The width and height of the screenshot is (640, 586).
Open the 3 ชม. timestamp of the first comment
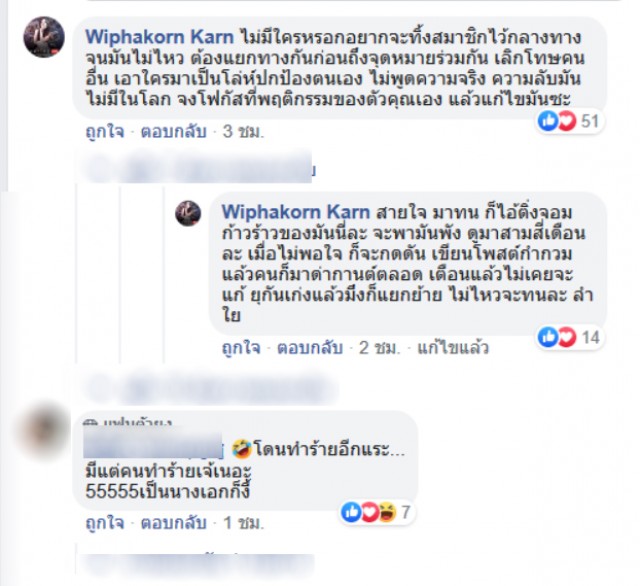pyautogui.click(x=243, y=132)
